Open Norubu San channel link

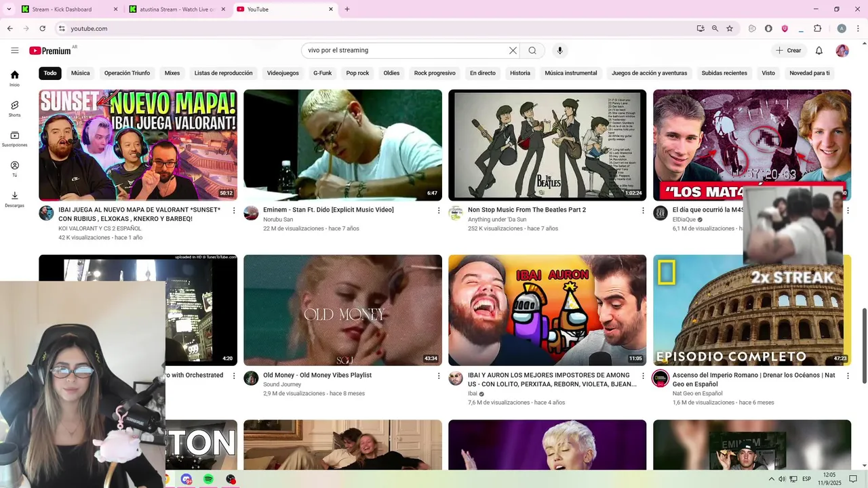point(278,220)
